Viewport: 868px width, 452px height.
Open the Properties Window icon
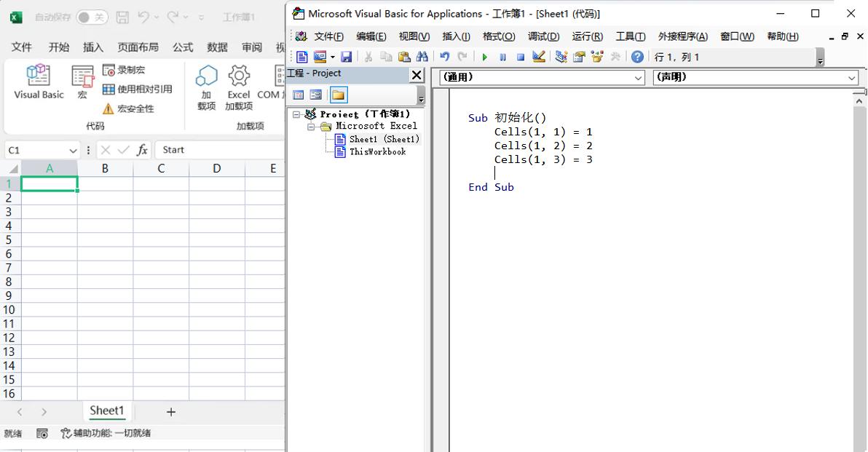pyautogui.click(x=579, y=57)
